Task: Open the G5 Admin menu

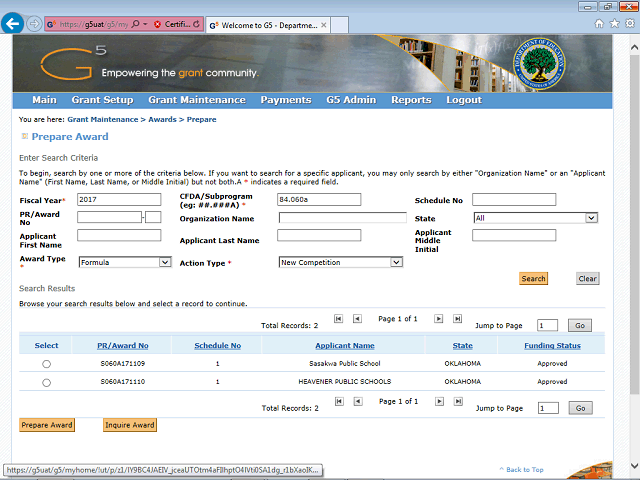Action: [351, 100]
